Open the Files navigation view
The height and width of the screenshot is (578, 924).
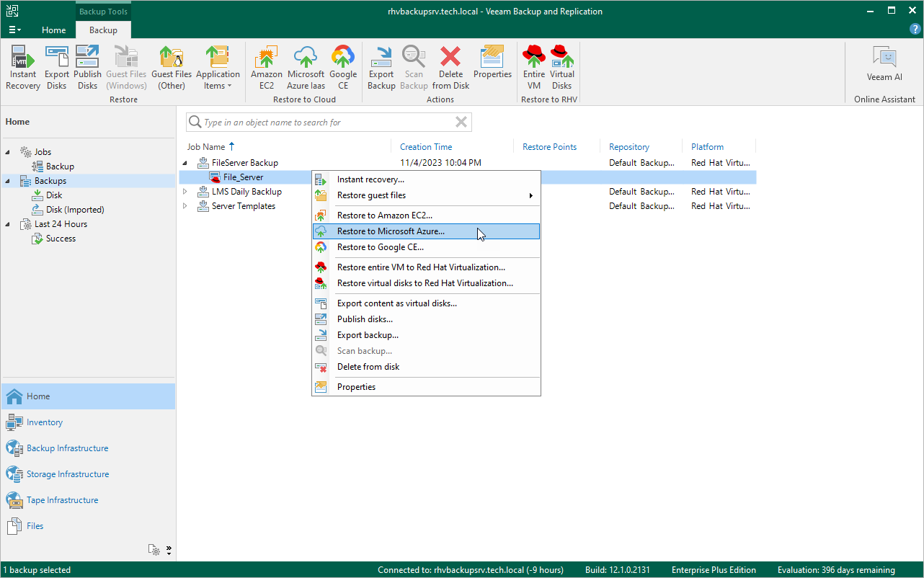point(88,526)
